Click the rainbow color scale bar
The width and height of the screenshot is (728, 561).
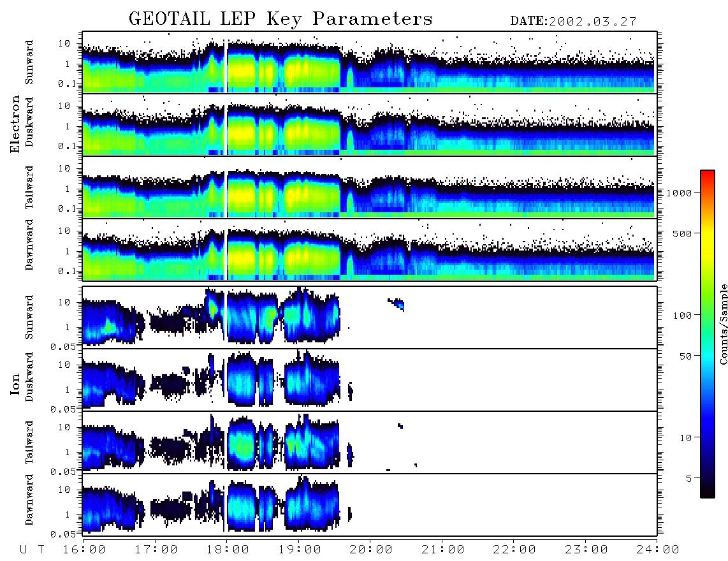[x=708, y=334]
